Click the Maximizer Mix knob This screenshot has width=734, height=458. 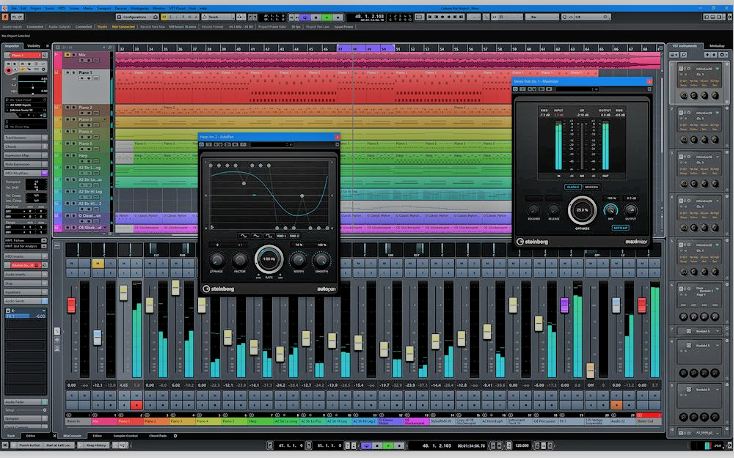point(610,209)
